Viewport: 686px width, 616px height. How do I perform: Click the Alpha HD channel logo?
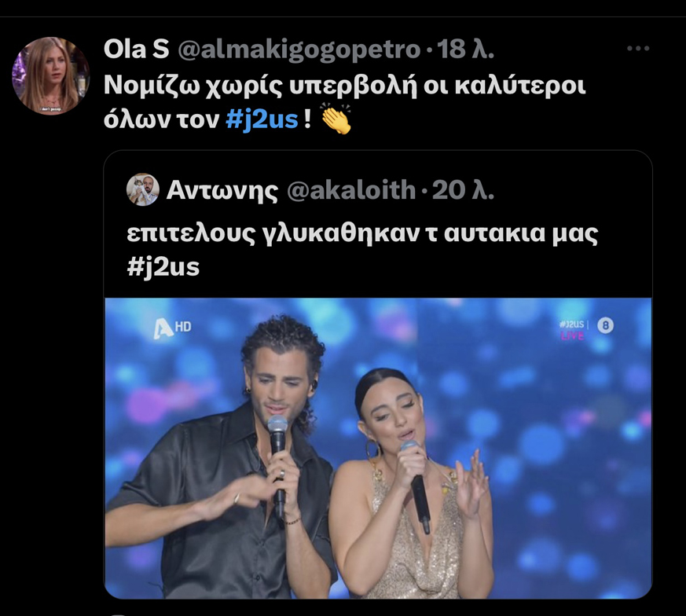click(x=172, y=328)
